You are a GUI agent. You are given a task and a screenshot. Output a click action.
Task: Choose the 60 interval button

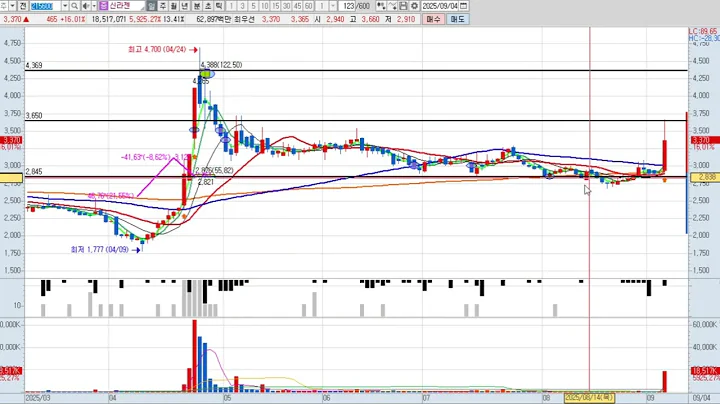(309, 6)
